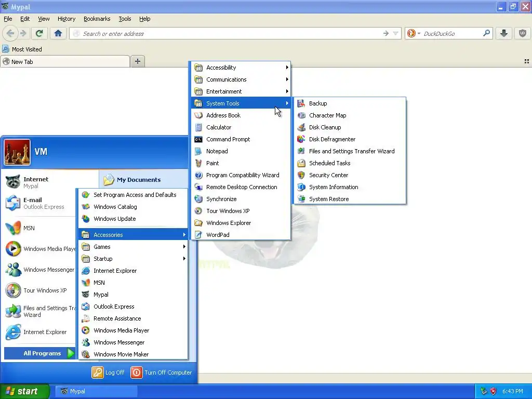
Task: Open Most Visited bookmarks
Action: [x=22, y=49]
